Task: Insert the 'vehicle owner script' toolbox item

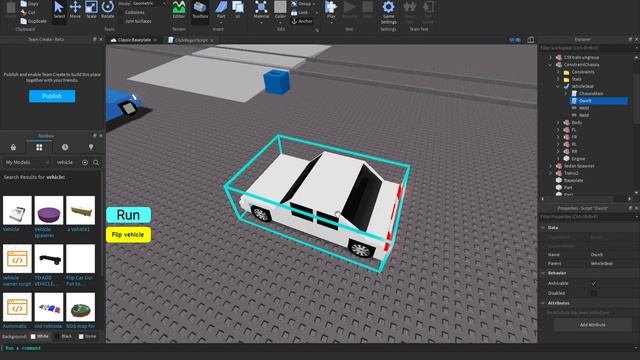Action: (x=17, y=259)
